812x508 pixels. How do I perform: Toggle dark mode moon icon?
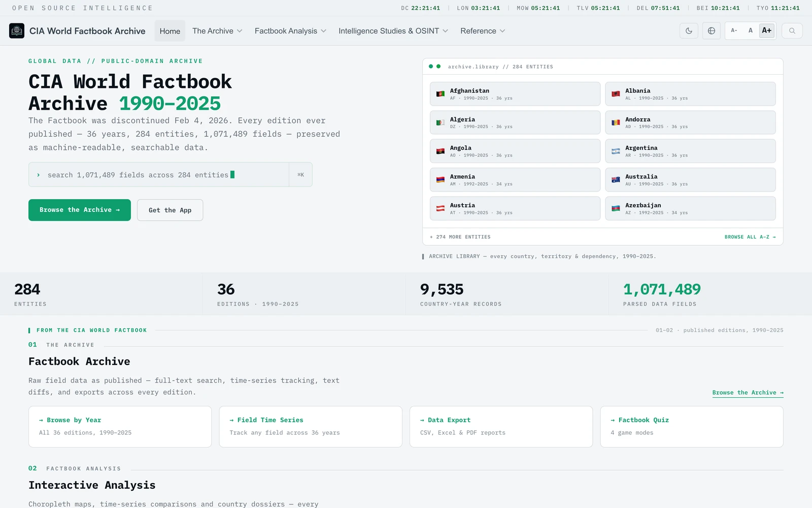tap(689, 31)
